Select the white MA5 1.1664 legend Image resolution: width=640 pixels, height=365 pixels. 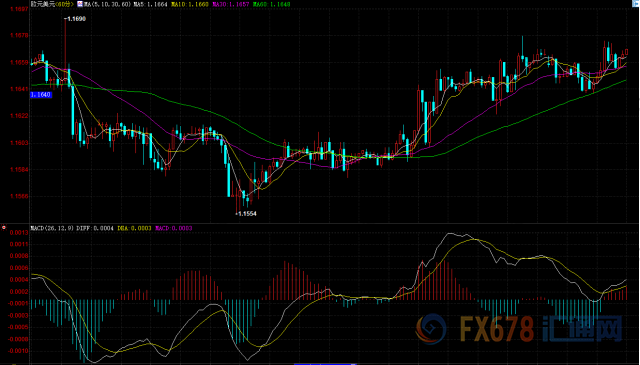[x=151, y=4]
